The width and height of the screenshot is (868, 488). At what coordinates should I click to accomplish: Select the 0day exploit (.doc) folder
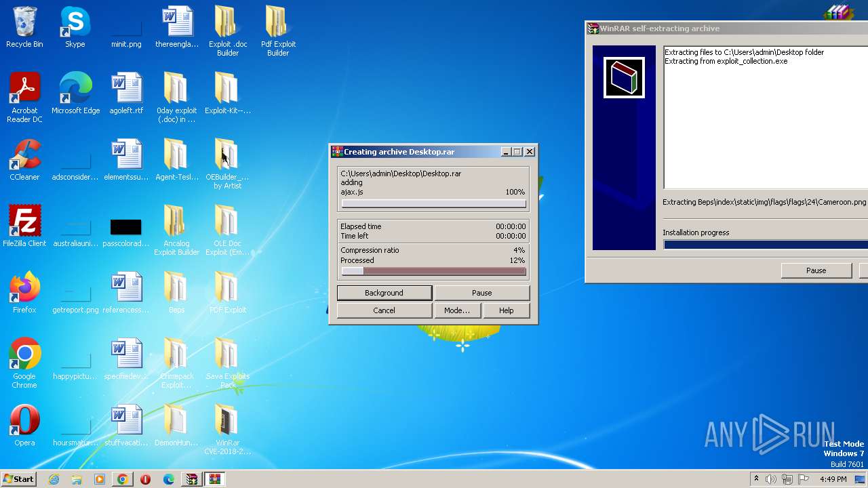(x=176, y=98)
